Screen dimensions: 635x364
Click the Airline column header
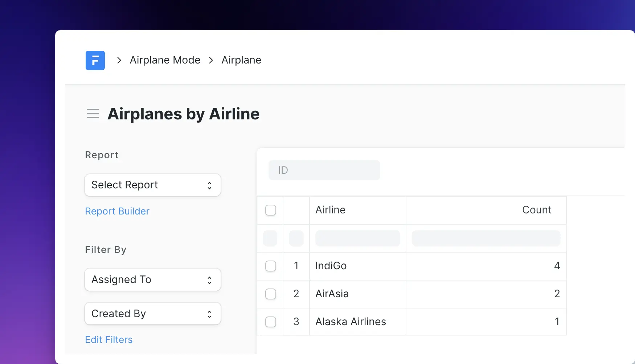(x=358, y=210)
